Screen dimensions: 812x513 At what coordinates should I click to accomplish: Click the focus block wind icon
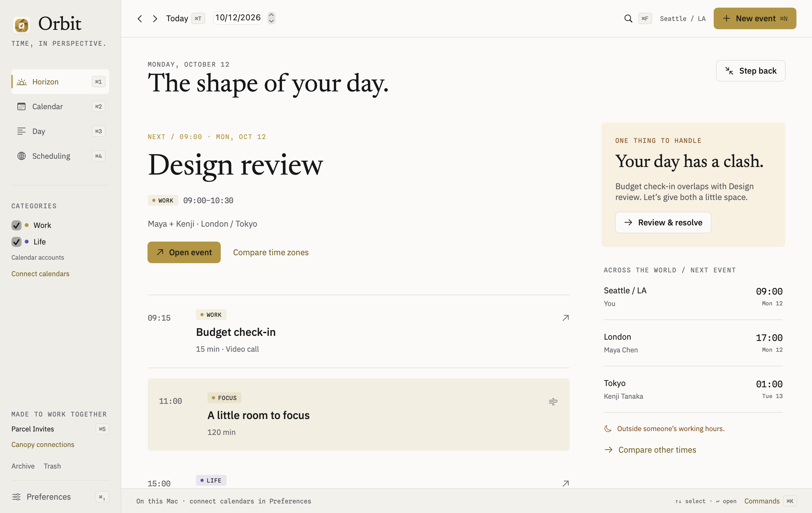[x=553, y=402]
